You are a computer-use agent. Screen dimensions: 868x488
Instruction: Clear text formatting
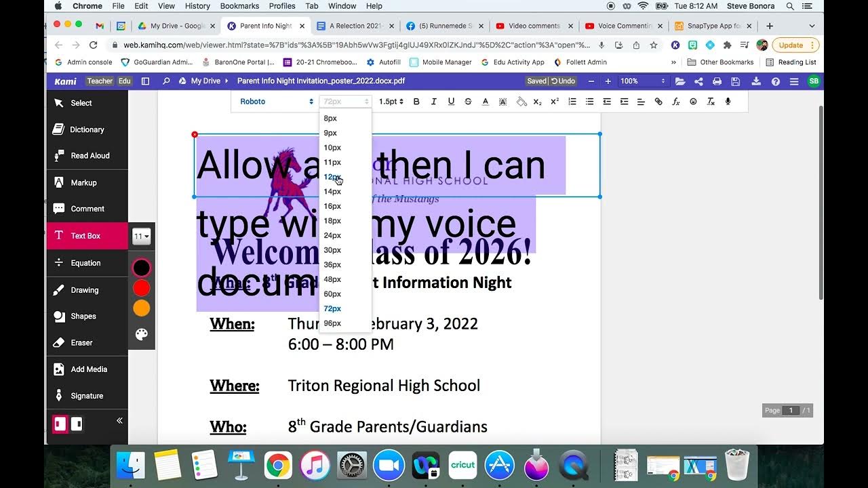click(711, 102)
